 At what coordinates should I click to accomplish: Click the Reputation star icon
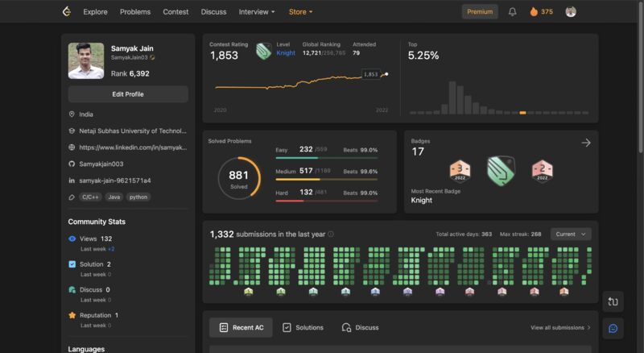pos(72,315)
